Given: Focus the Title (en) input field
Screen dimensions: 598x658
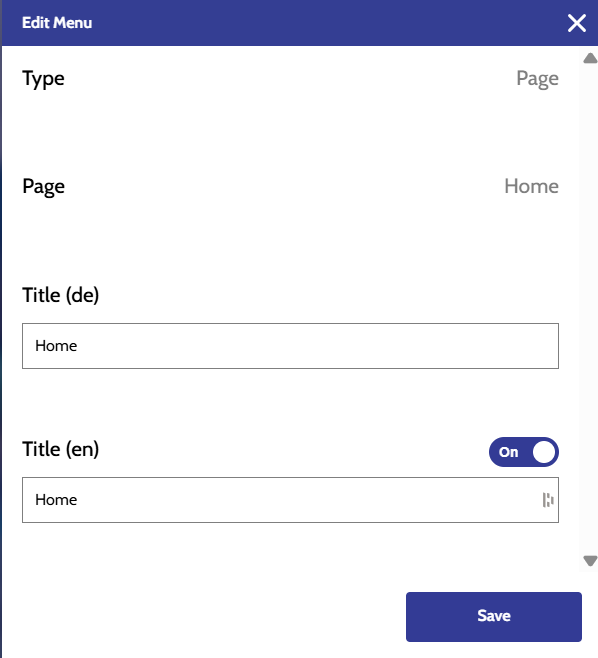Looking at the screenshot, I should [290, 500].
